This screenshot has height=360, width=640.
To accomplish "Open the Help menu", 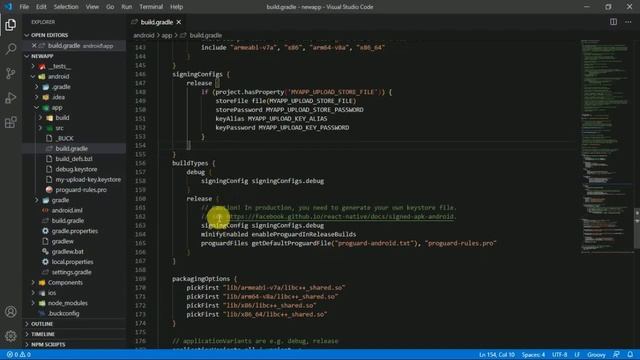I will [x=176, y=7].
